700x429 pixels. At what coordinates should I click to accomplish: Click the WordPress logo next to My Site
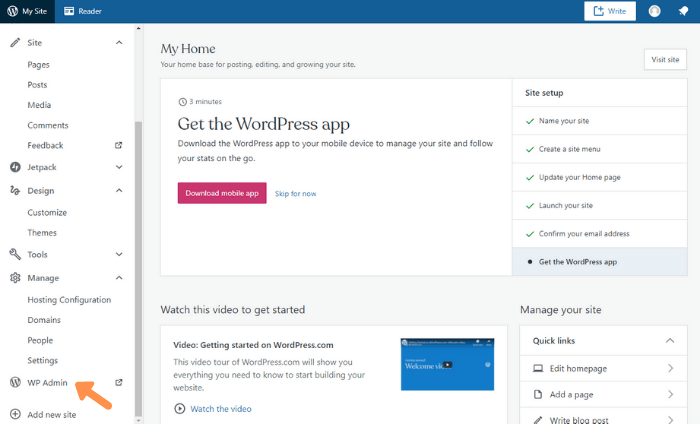(12, 11)
